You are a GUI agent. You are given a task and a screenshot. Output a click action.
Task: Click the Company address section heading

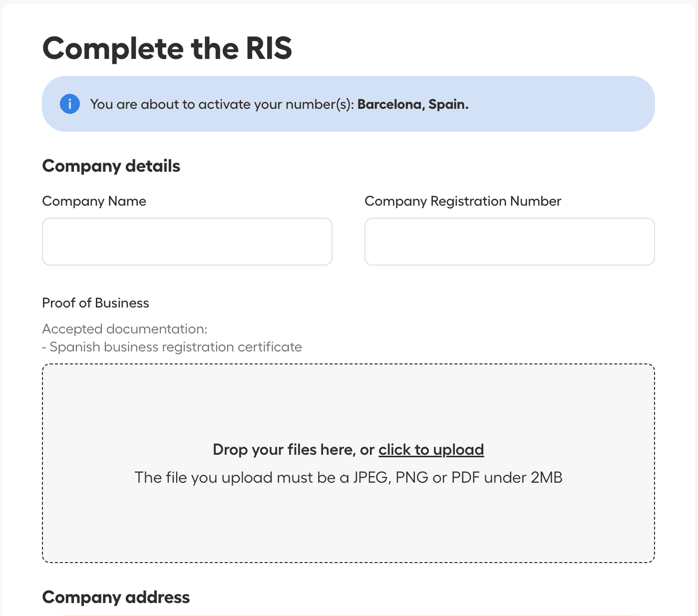click(116, 597)
